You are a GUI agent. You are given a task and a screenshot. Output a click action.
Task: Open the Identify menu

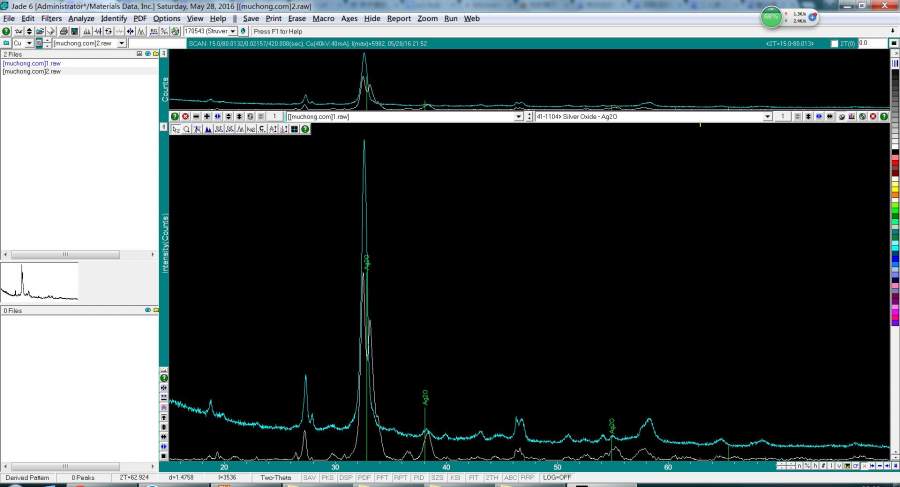114,18
